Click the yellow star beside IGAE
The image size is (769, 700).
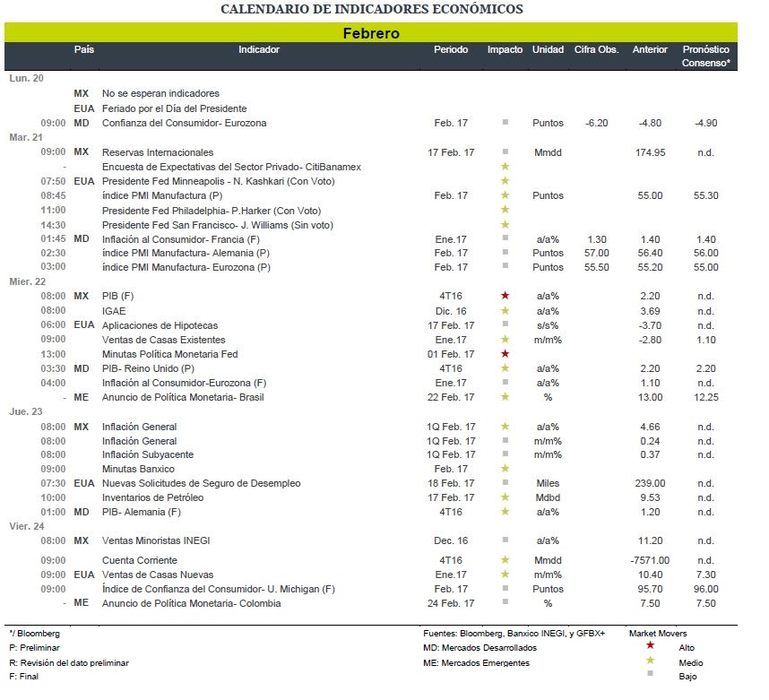[505, 310]
